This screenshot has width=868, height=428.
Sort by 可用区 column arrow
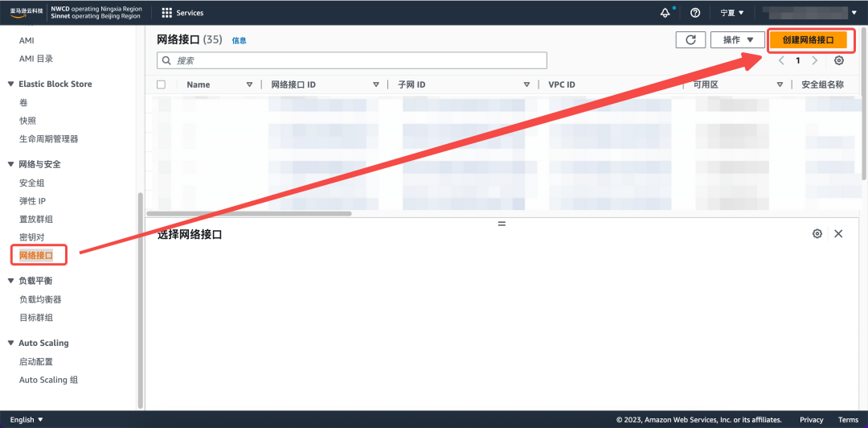pos(780,84)
